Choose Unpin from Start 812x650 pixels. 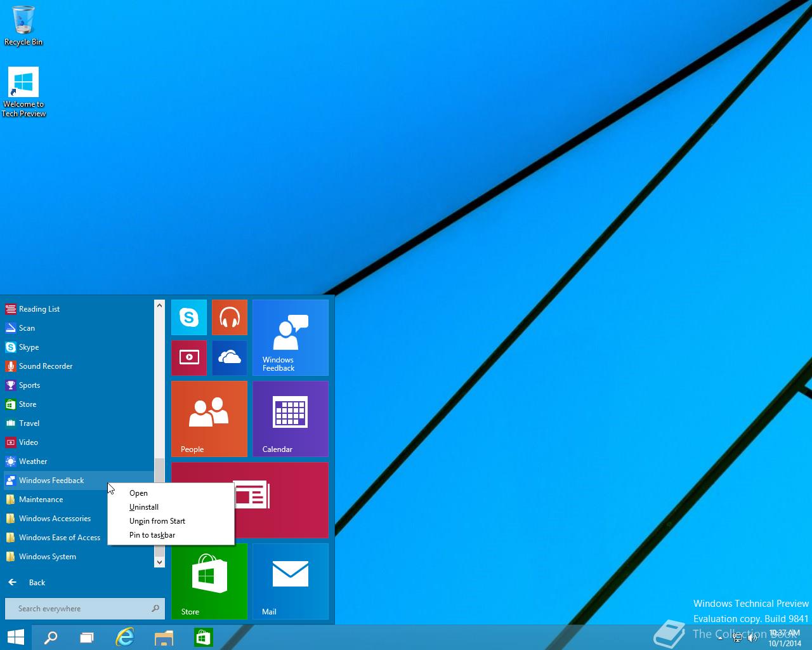click(171, 521)
